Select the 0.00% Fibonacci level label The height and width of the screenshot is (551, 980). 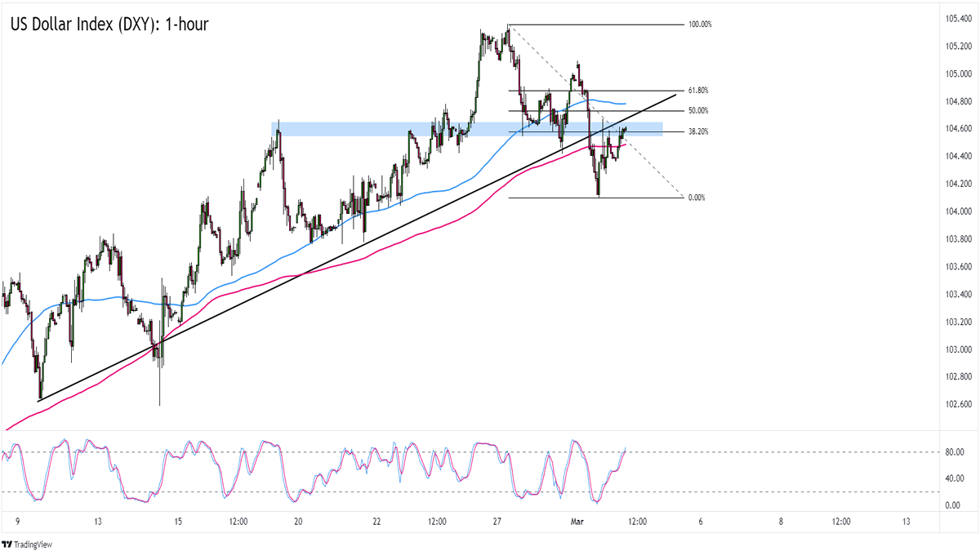click(697, 198)
